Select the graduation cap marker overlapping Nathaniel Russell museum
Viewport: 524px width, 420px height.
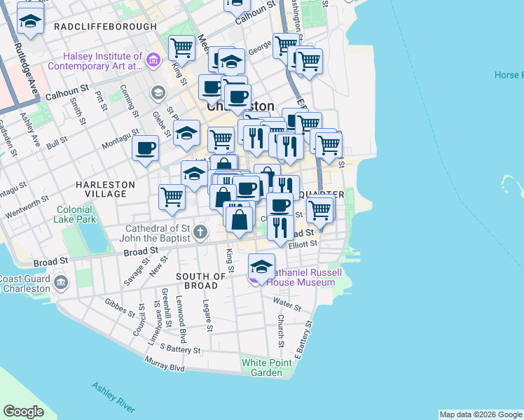pyautogui.click(x=262, y=267)
